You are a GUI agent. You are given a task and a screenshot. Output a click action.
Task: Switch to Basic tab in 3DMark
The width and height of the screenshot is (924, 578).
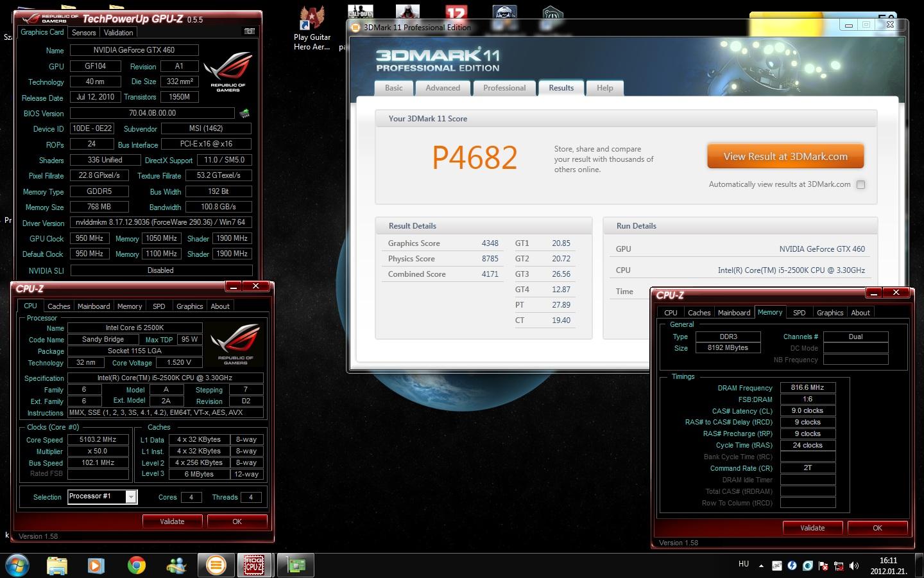click(394, 88)
